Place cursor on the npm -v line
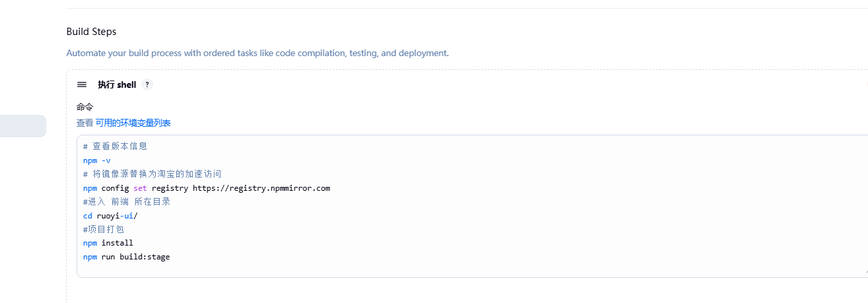Image resolution: width=868 pixels, height=303 pixels. [97, 160]
